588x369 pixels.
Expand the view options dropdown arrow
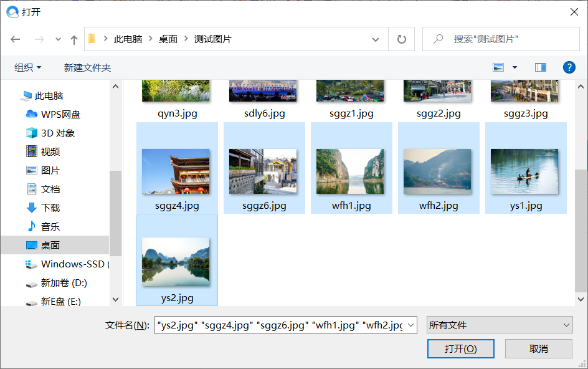pos(514,67)
